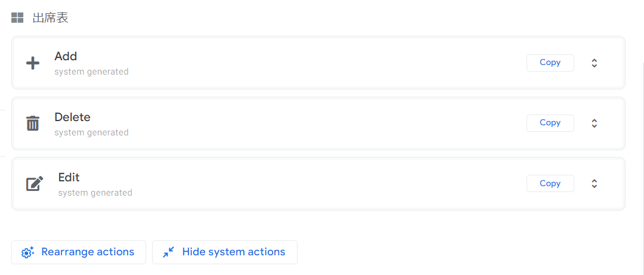Click the gear icon in Rearrange actions
This screenshot has height=275, width=644.
[x=27, y=252]
